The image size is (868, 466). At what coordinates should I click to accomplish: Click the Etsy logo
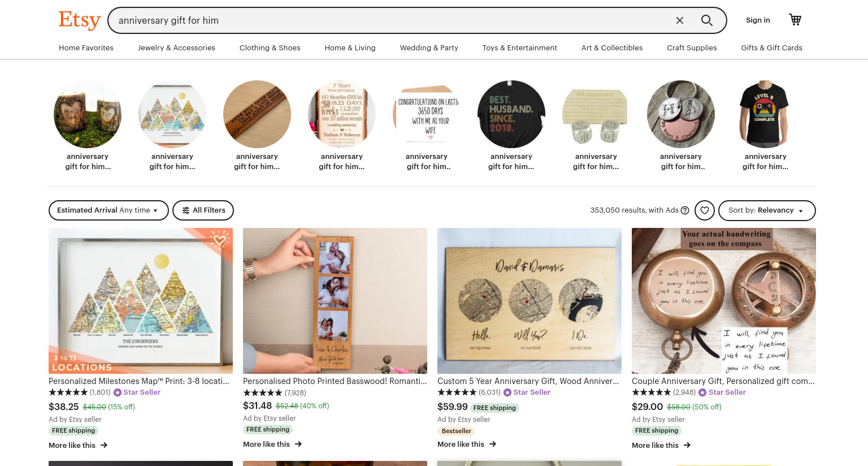pos(80,20)
